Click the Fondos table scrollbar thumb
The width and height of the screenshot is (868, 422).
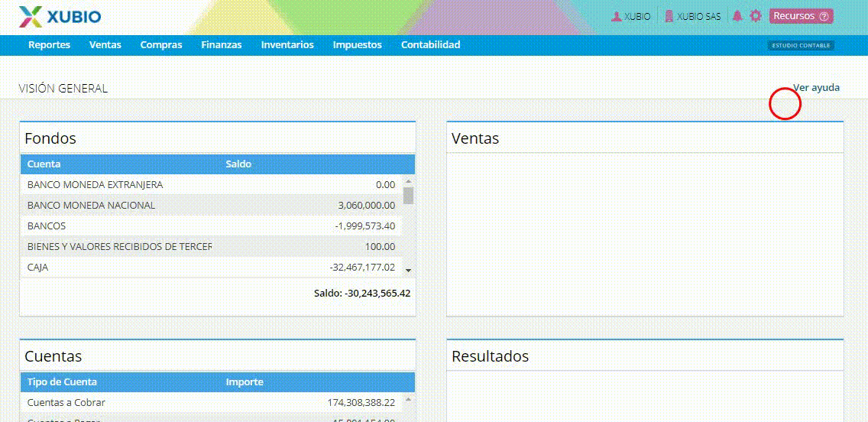[x=409, y=196]
